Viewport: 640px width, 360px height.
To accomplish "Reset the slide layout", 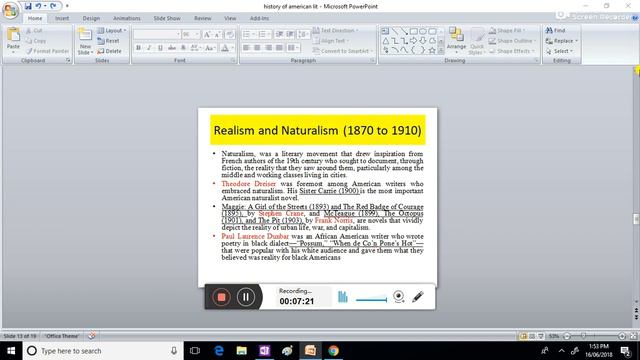I will pos(109,41).
